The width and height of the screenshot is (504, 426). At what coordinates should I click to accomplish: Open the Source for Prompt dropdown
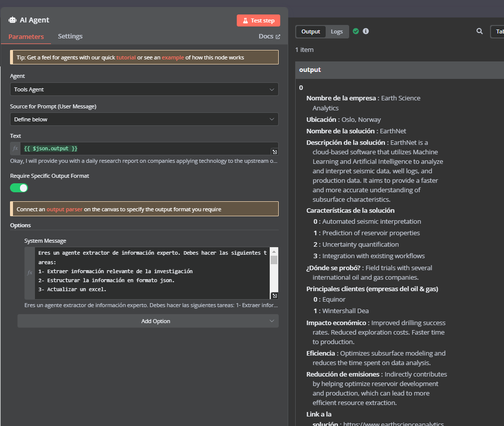[144, 119]
